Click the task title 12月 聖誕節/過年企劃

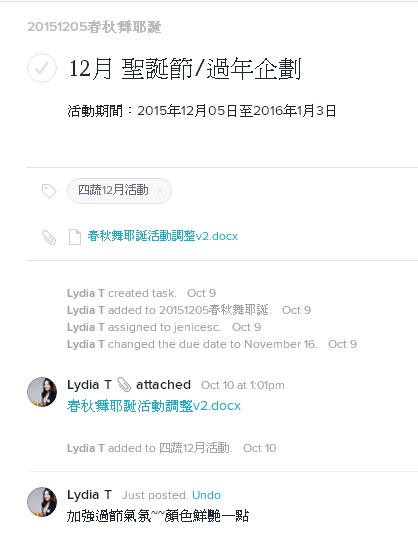185,69
